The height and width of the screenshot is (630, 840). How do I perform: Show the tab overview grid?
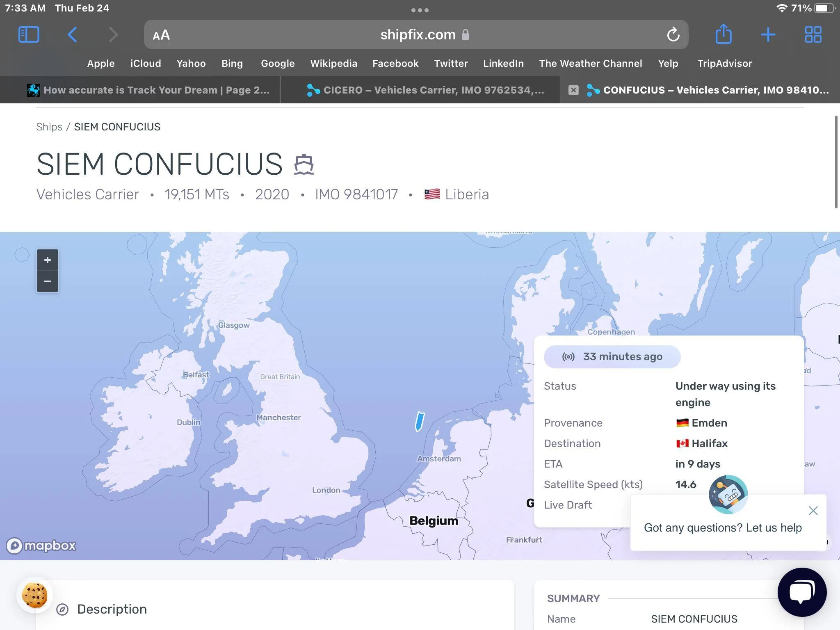tap(813, 35)
